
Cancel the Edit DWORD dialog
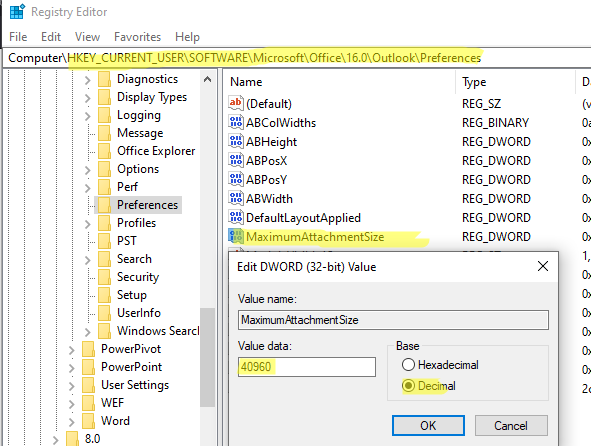coord(511,426)
